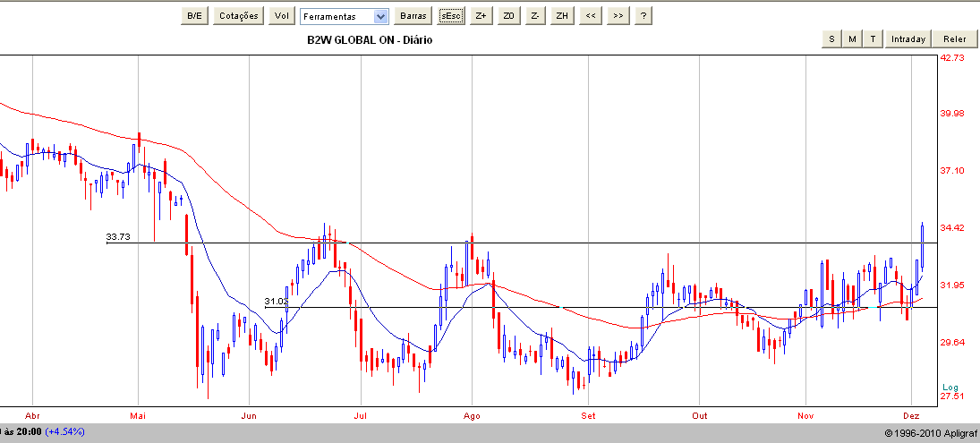
Task: Click the Ago month label
Action: [472, 415]
